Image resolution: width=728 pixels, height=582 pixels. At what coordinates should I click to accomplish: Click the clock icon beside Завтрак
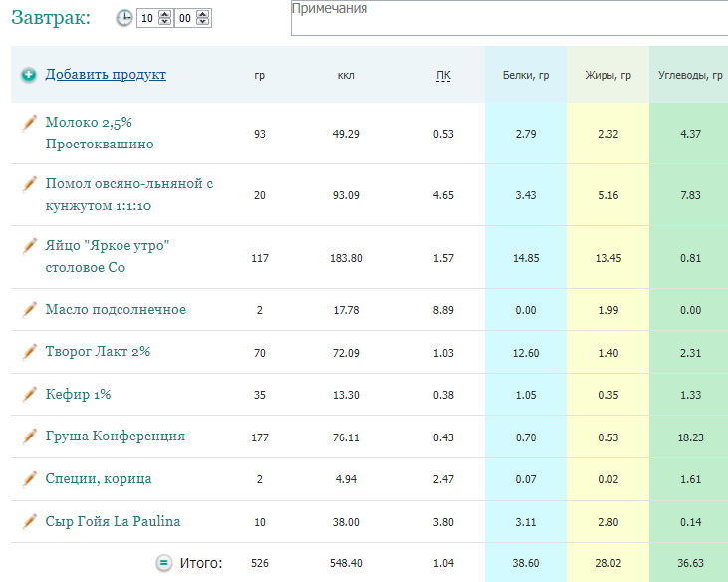[124, 18]
